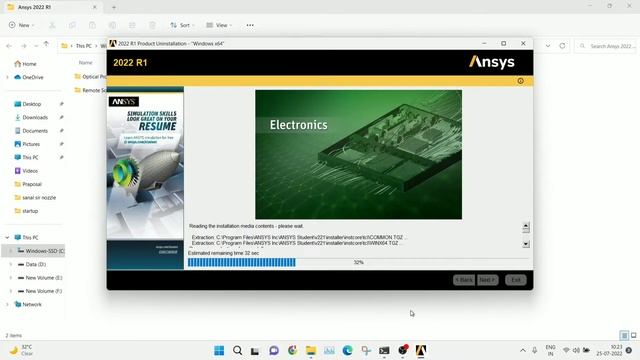Open the Sort dropdown in Explorer
640x360 pixels.
click(182, 25)
